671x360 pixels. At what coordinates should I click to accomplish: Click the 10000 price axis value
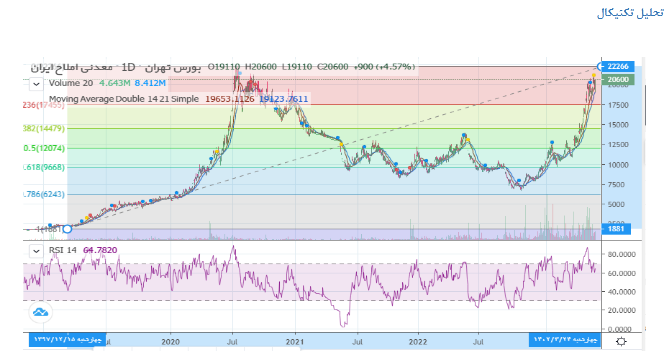point(618,165)
